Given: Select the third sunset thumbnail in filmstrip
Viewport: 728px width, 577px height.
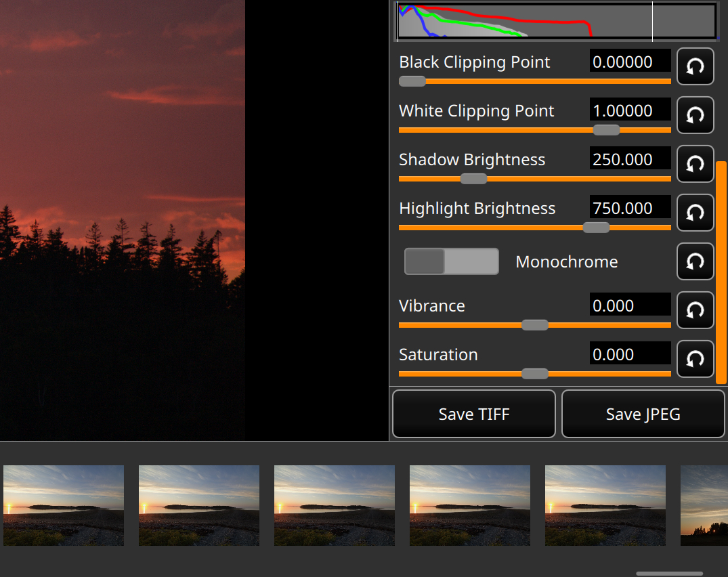Looking at the screenshot, I should click(335, 505).
